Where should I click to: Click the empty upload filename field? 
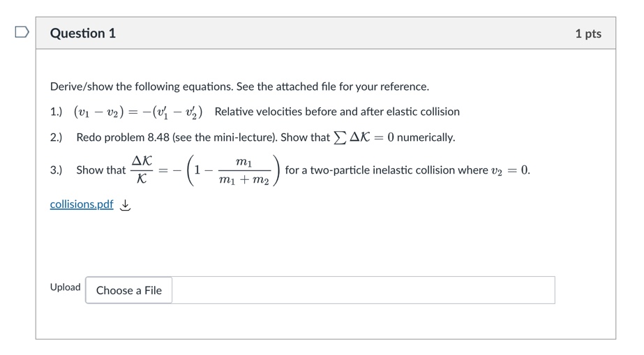pyautogui.click(x=364, y=290)
